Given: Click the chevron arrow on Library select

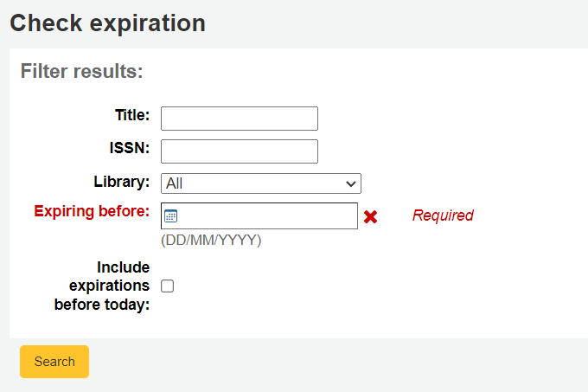Looking at the screenshot, I should tap(351, 183).
